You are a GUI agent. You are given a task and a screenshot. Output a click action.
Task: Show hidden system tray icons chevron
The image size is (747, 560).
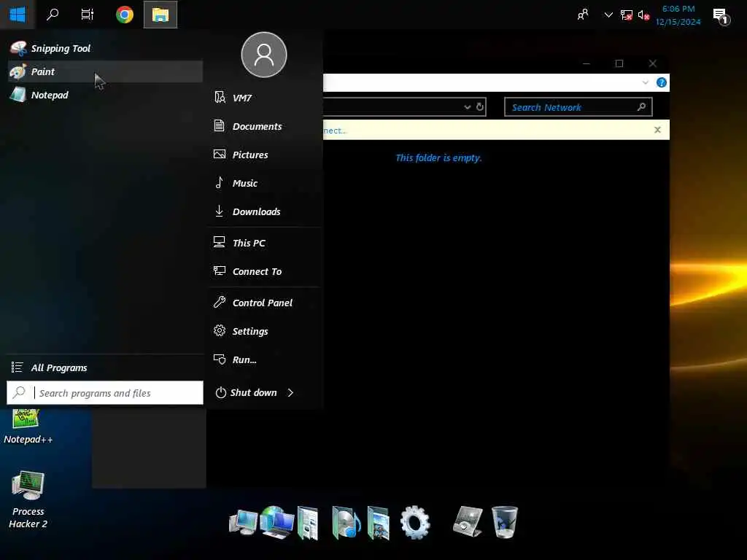click(608, 15)
